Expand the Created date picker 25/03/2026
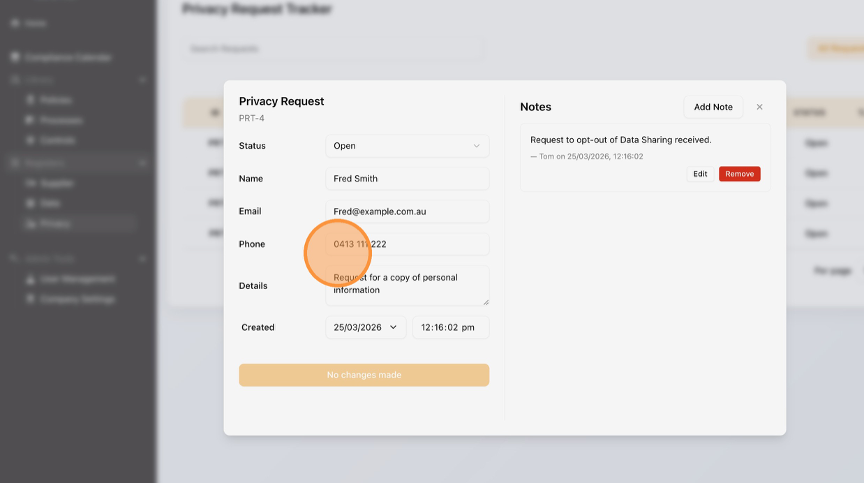The image size is (864, 484). (x=366, y=327)
